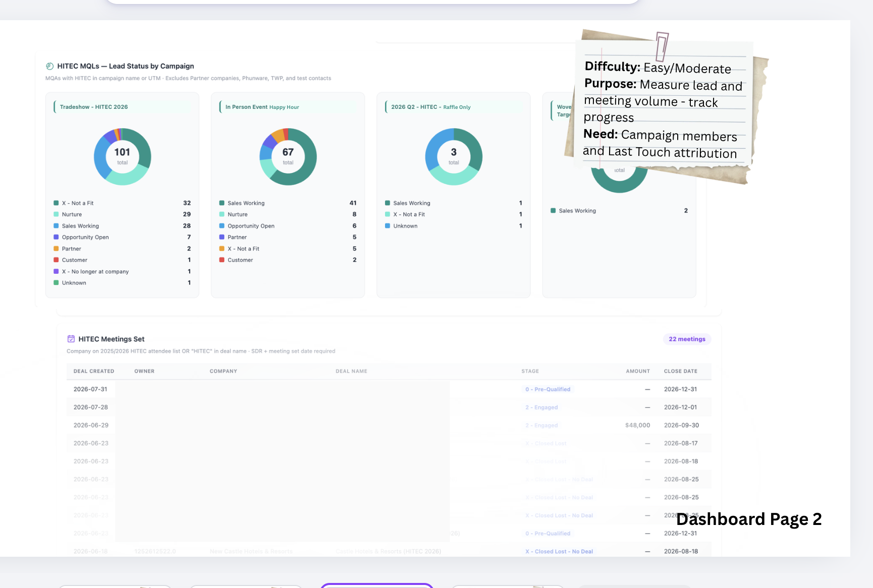The image size is (873, 588).
Task: Select Nurture legend label in the Tradeshow card
Action: (x=72, y=214)
